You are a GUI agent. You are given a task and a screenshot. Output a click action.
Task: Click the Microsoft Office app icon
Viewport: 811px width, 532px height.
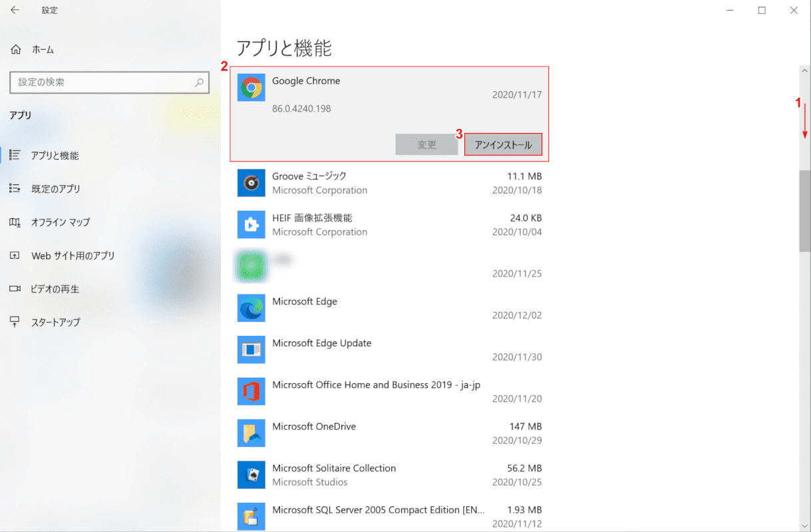coord(251,392)
